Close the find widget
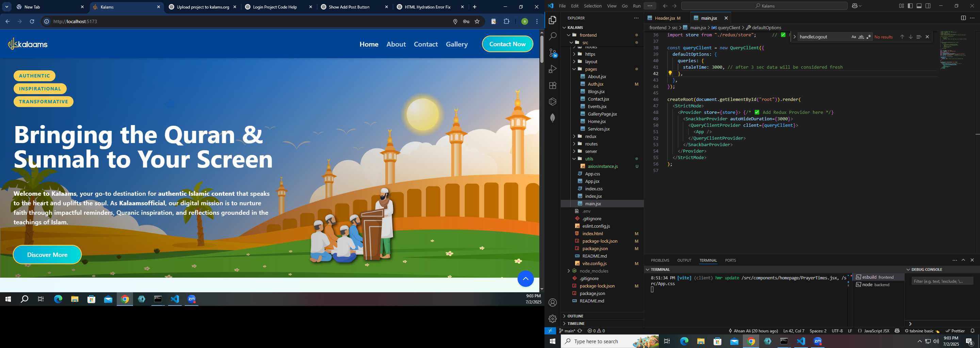 [927, 37]
